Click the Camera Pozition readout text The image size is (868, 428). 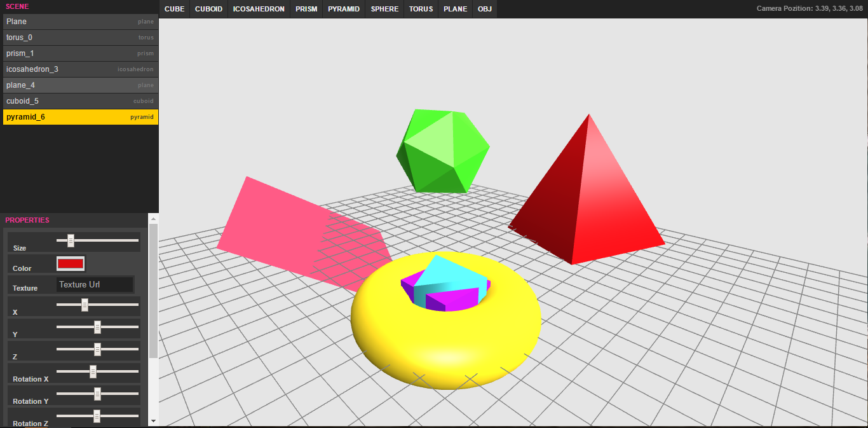click(810, 9)
